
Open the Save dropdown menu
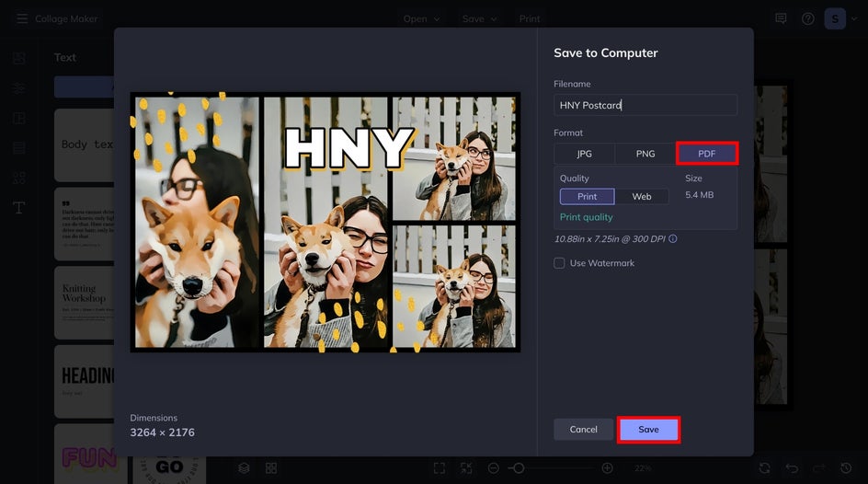(479, 18)
